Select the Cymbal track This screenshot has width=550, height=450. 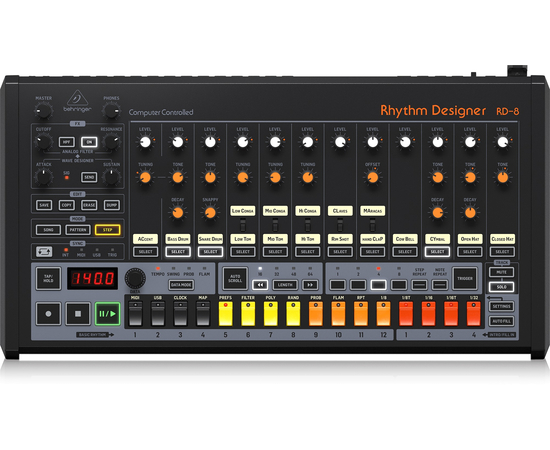[x=437, y=251]
